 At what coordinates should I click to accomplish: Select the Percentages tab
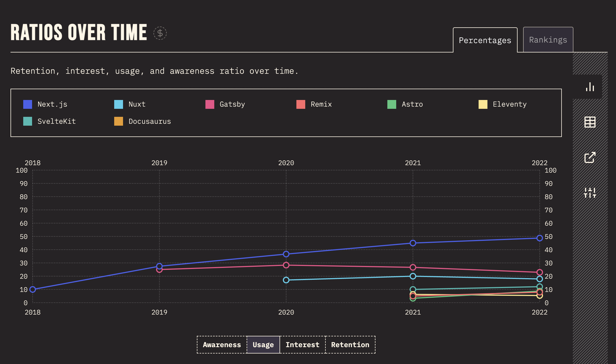(485, 40)
